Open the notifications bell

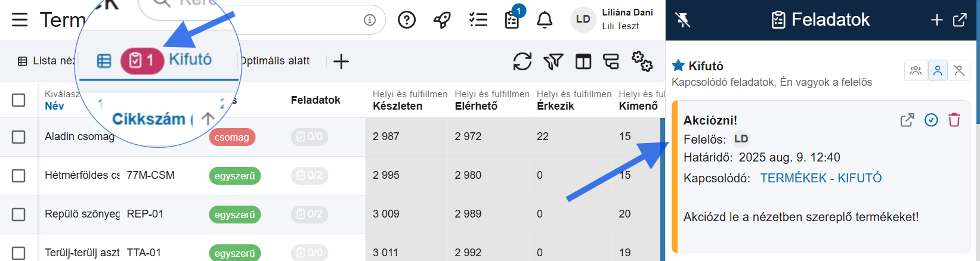tap(544, 20)
